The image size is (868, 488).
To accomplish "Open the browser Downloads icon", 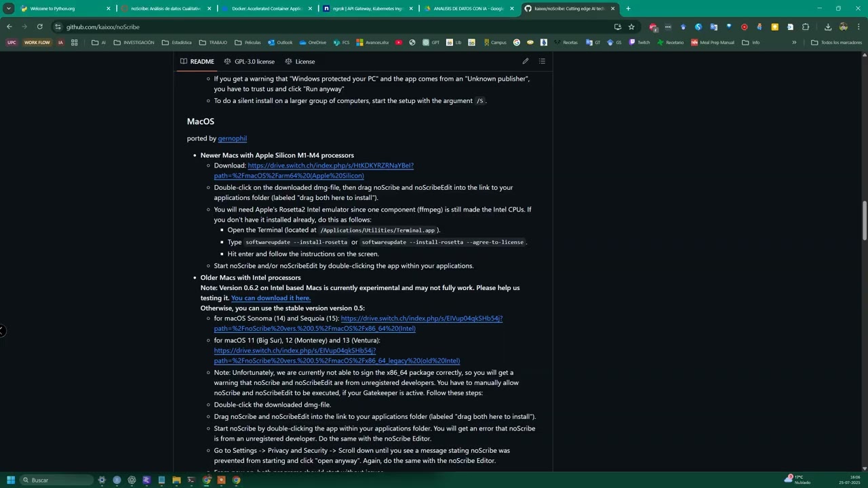I will pos(828,26).
